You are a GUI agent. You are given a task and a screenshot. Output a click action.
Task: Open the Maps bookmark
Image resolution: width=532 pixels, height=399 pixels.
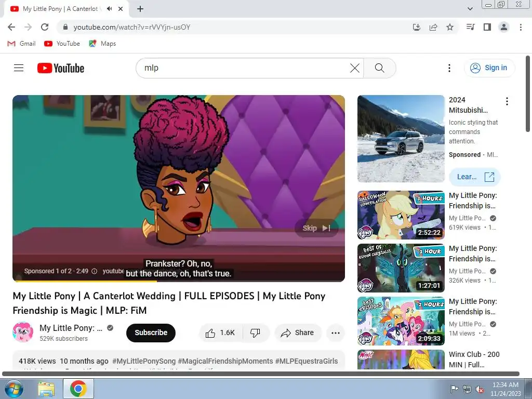click(102, 44)
